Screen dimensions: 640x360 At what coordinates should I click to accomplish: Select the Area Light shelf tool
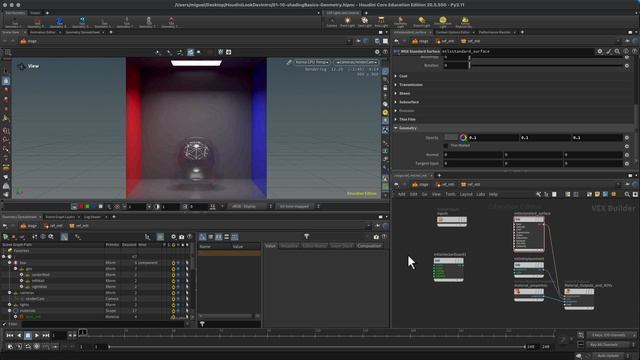pyautogui.click(x=381, y=22)
